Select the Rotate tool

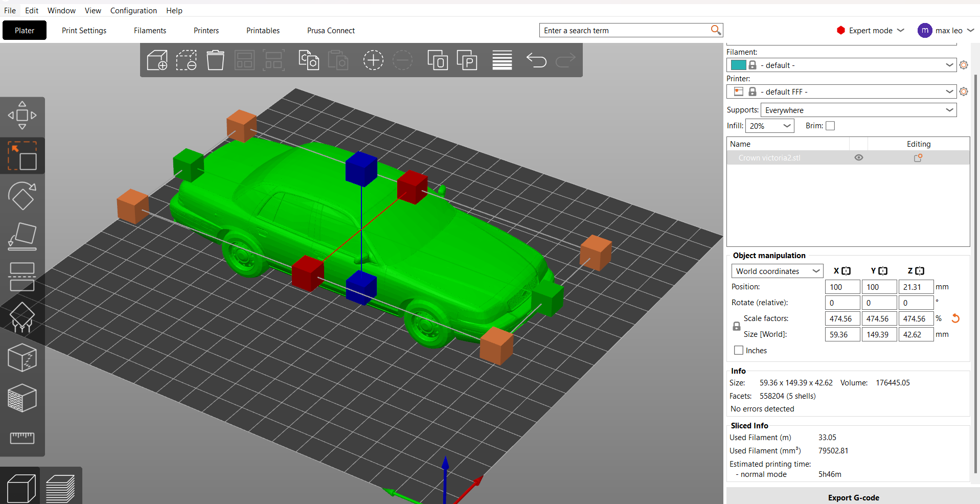22,196
